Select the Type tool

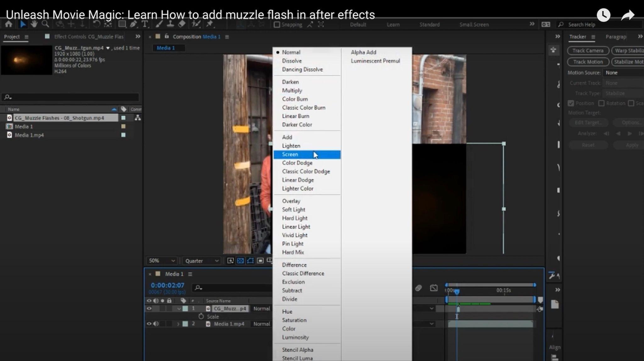point(145,24)
